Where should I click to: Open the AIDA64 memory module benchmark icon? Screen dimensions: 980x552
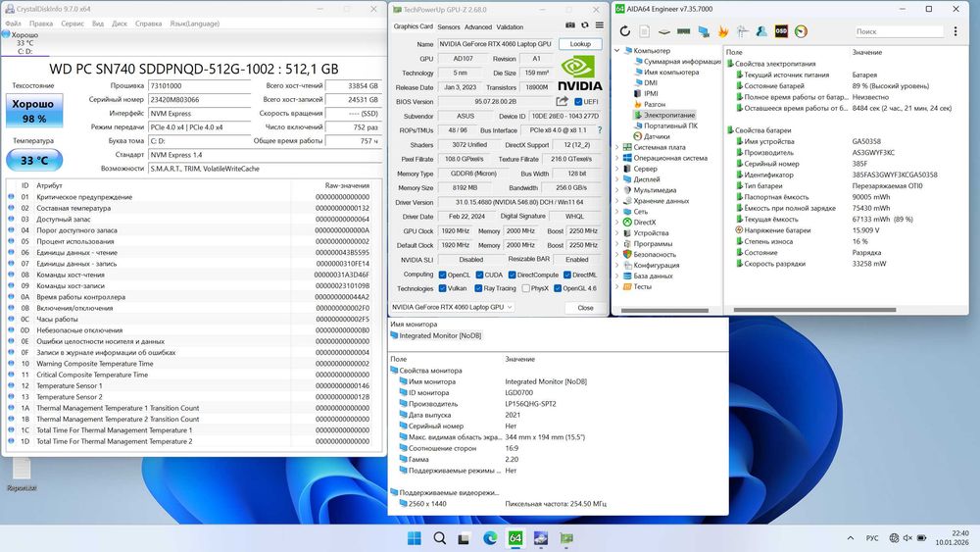click(x=684, y=31)
